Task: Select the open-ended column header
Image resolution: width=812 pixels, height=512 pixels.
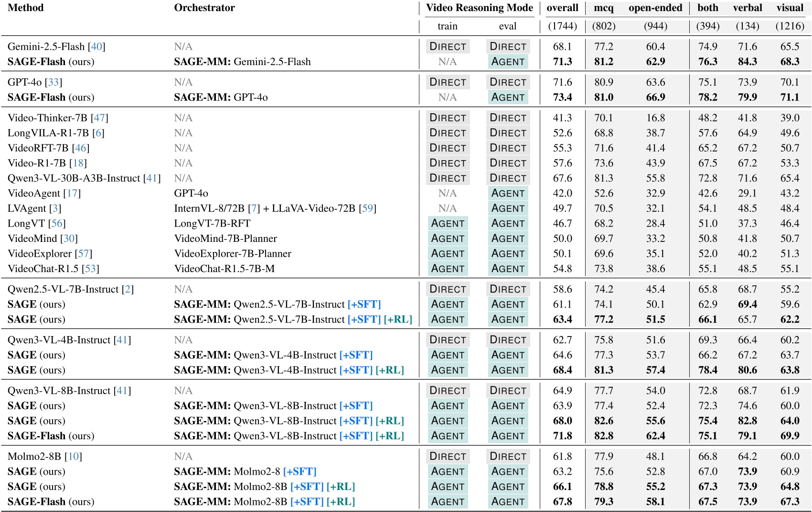Action: coord(655,8)
